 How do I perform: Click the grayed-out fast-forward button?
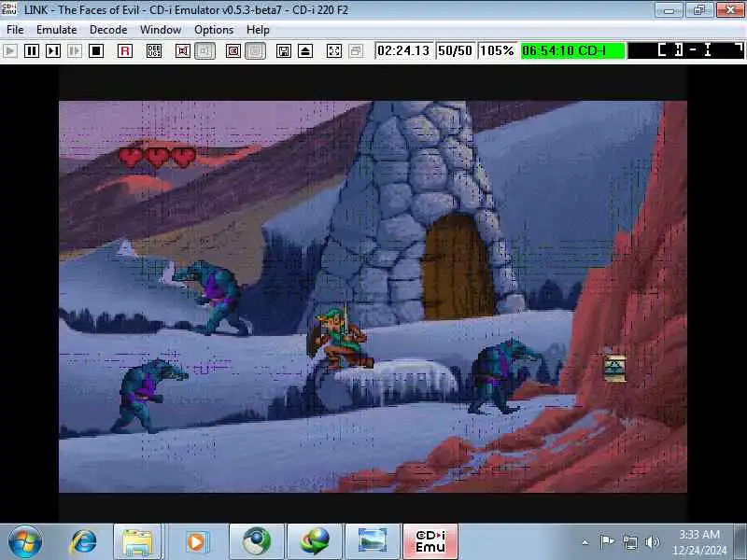click(x=75, y=51)
